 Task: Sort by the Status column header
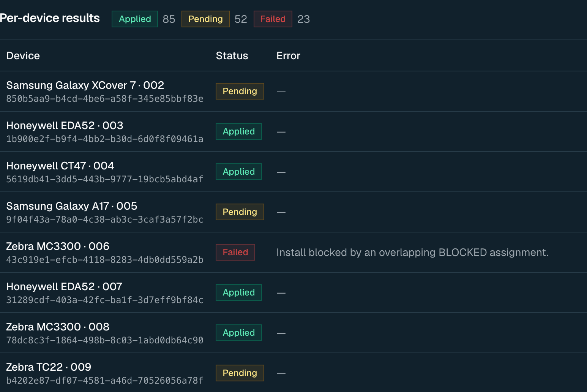[x=232, y=56]
